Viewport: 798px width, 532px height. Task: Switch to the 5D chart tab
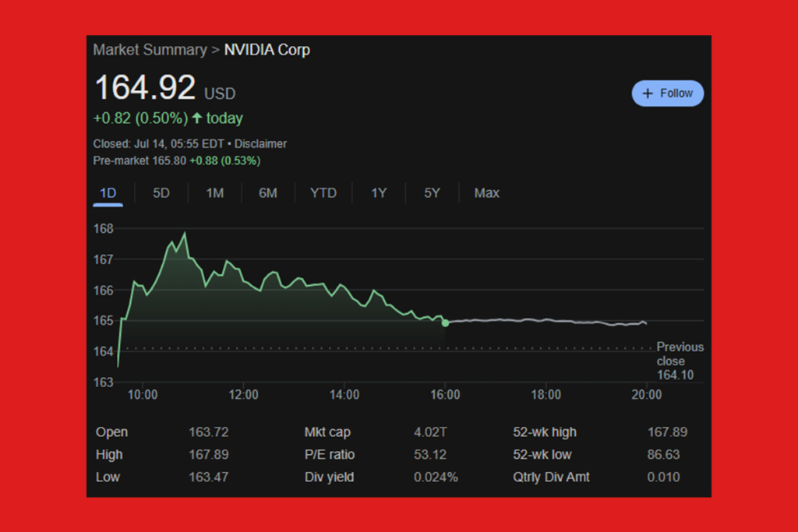point(161,193)
